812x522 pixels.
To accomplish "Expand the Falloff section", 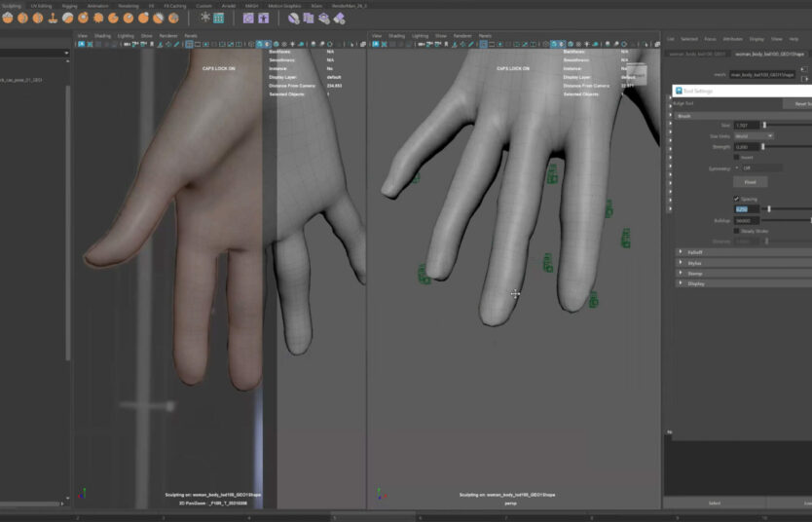I will coord(681,252).
